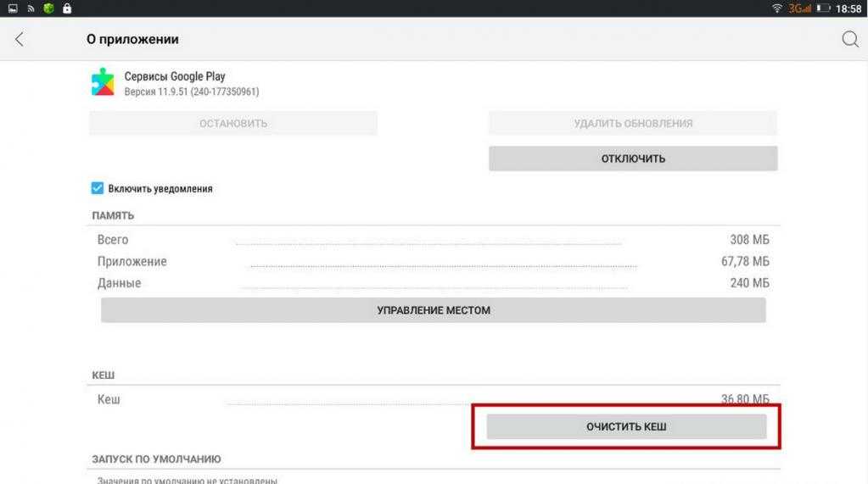Image resolution: width=868 pixels, height=484 pixels.
Task: Tap the green cube notification icon
Action: [48, 8]
